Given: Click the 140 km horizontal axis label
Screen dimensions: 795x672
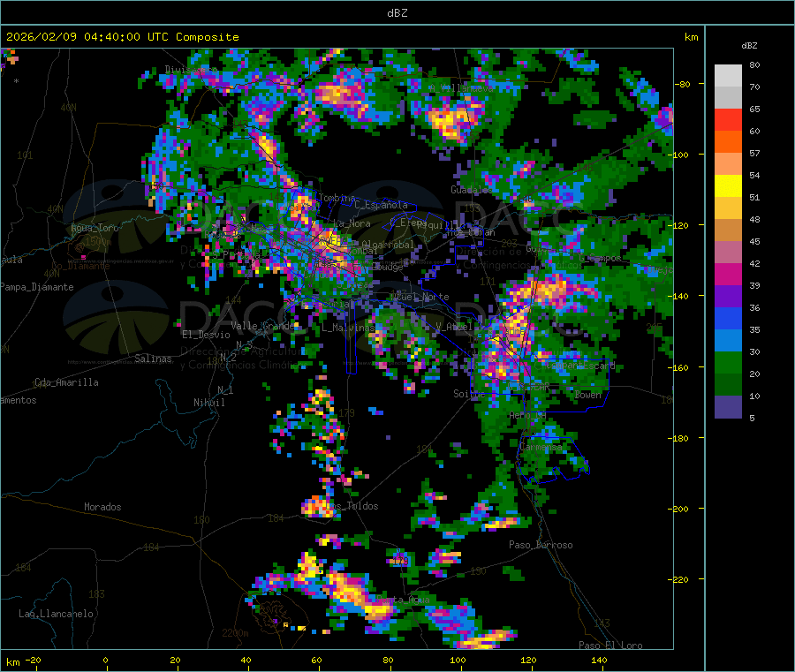Looking at the screenshot, I should pyautogui.click(x=599, y=660).
